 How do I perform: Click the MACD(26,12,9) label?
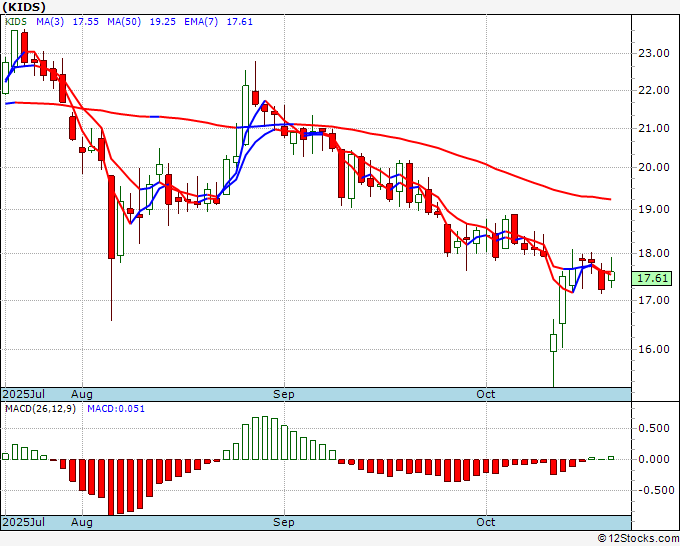pos(40,409)
